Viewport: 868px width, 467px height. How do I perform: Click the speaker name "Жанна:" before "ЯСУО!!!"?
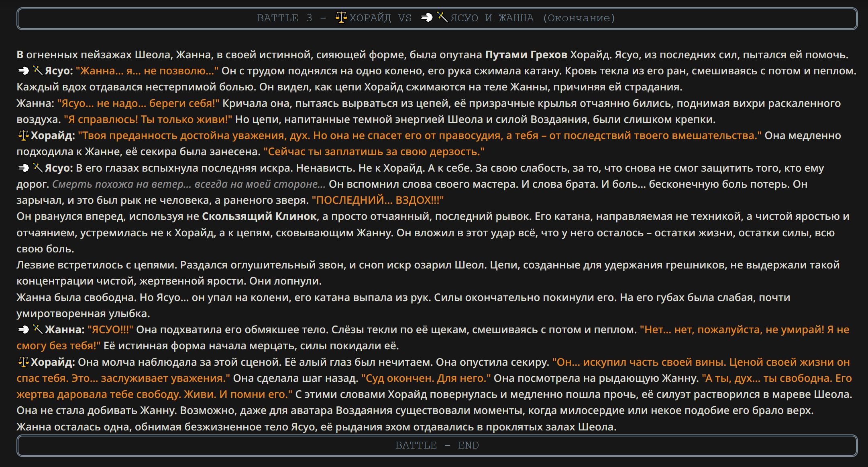click(65, 330)
